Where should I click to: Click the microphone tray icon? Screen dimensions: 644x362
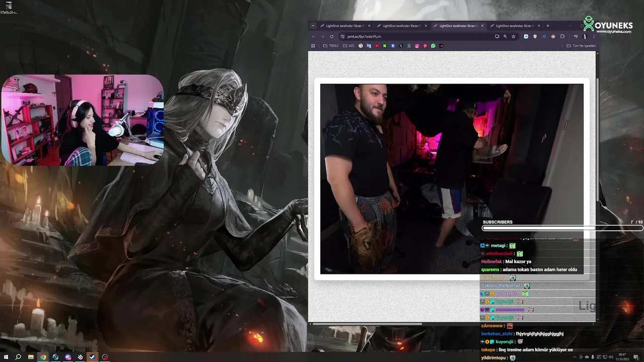coord(593,357)
